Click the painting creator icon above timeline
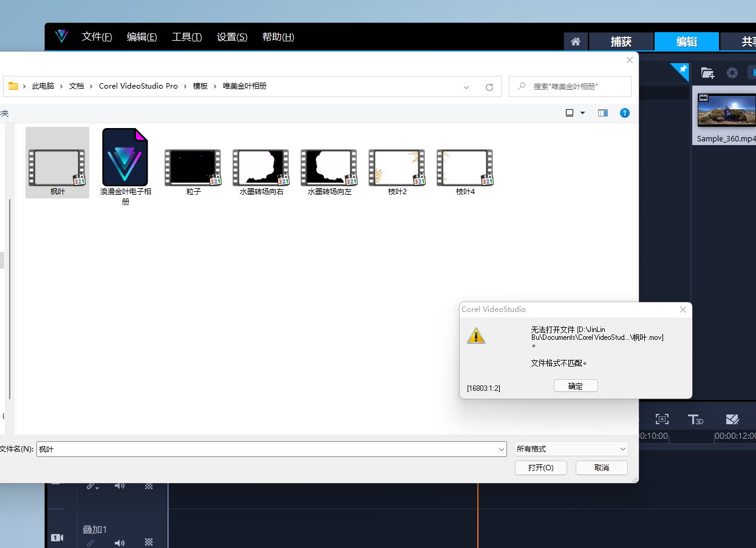The height and width of the screenshot is (548, 756). 733,419
